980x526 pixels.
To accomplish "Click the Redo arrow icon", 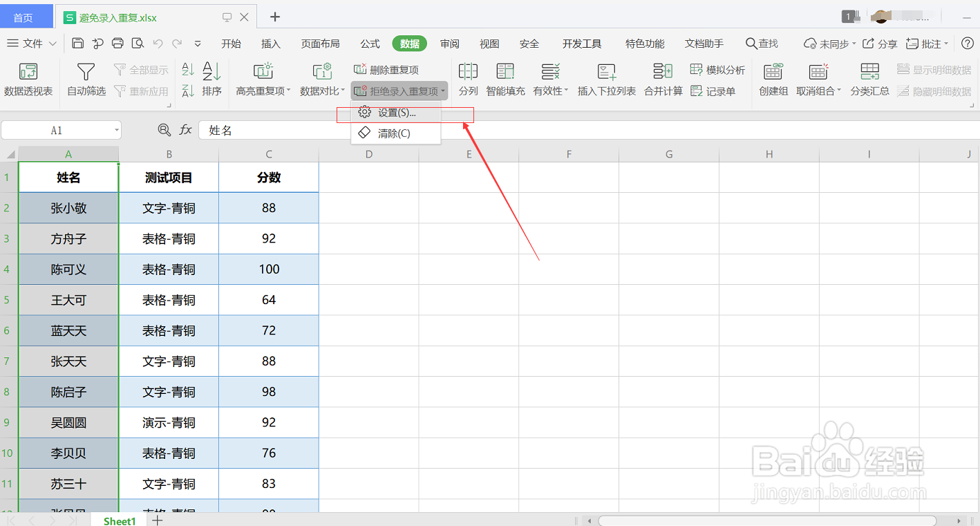I will tap(177, 44).
